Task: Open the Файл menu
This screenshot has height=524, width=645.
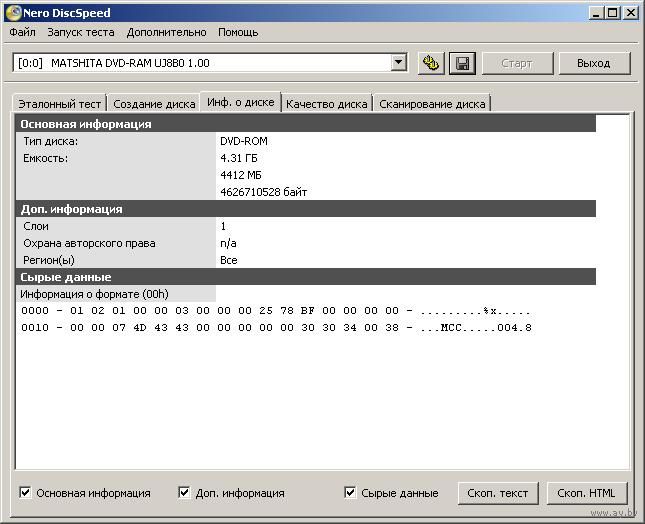Action: (x=22, y=32)
